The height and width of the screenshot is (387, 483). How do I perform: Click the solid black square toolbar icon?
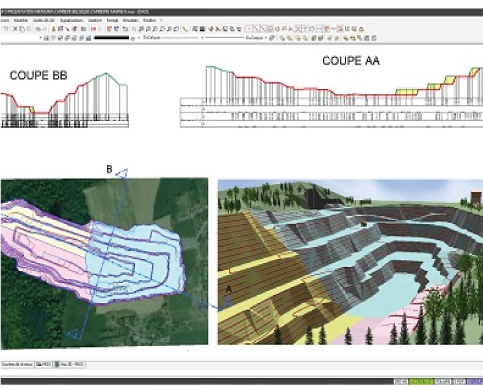pyautogui.click(x=202, y=29)
